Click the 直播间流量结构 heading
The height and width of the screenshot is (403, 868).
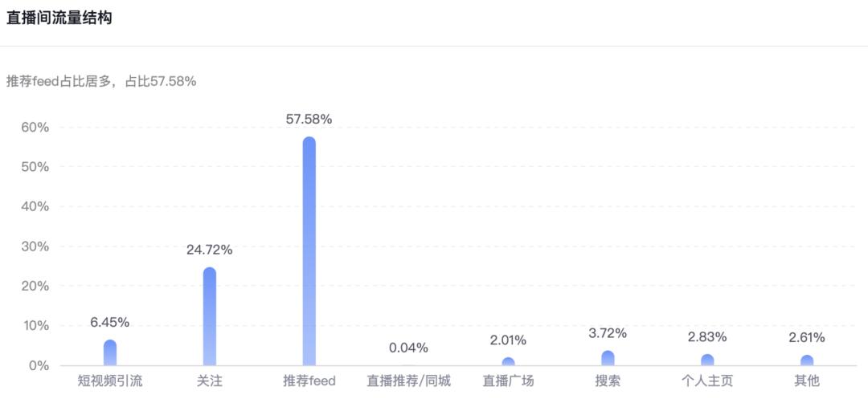point(59,18)
